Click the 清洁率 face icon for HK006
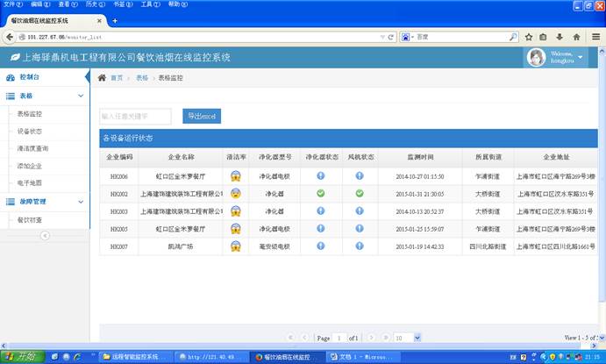 pos(235,176)
